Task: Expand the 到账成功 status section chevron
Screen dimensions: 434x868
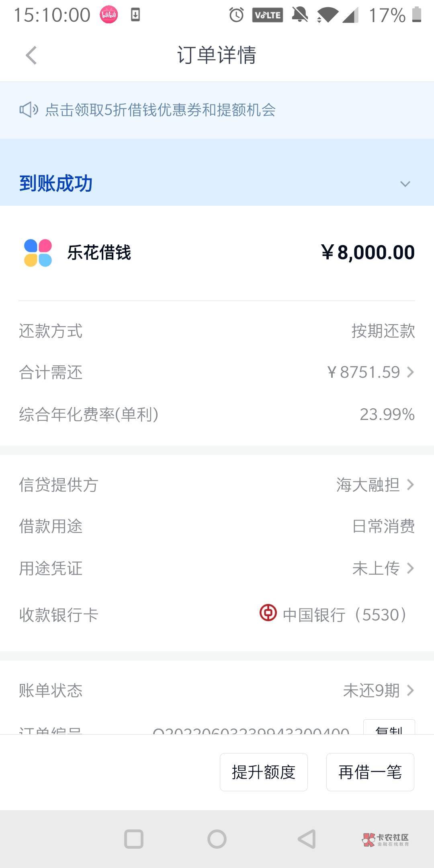Action: (405, 184)
